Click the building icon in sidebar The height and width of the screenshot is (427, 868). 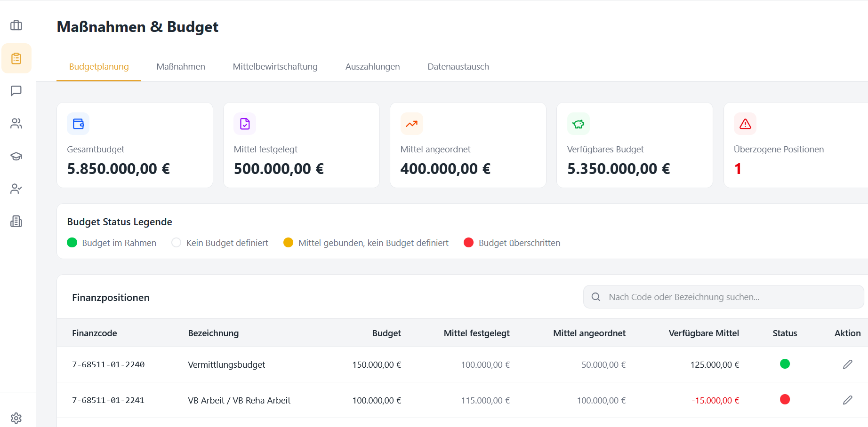pyautogui.click(x=16, y=221)
